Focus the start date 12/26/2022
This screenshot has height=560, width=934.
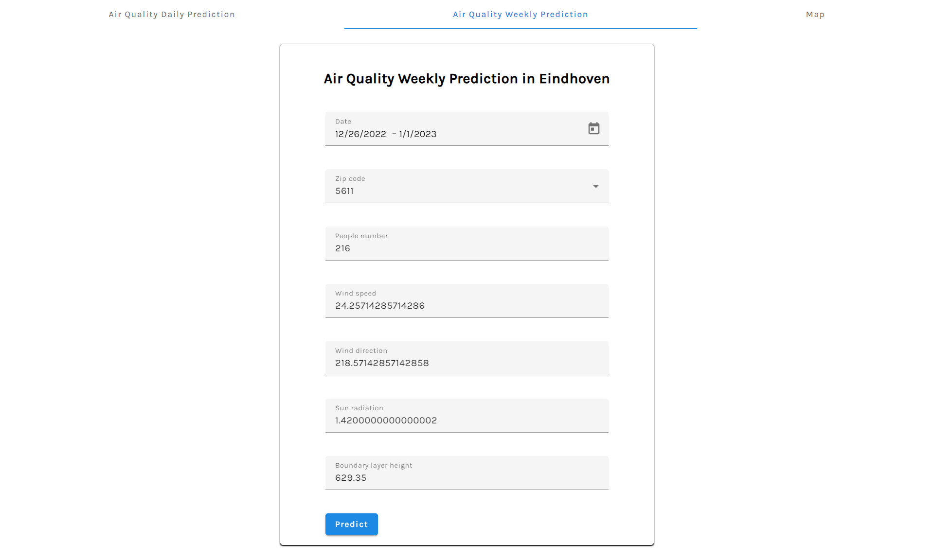coord(360,134)
